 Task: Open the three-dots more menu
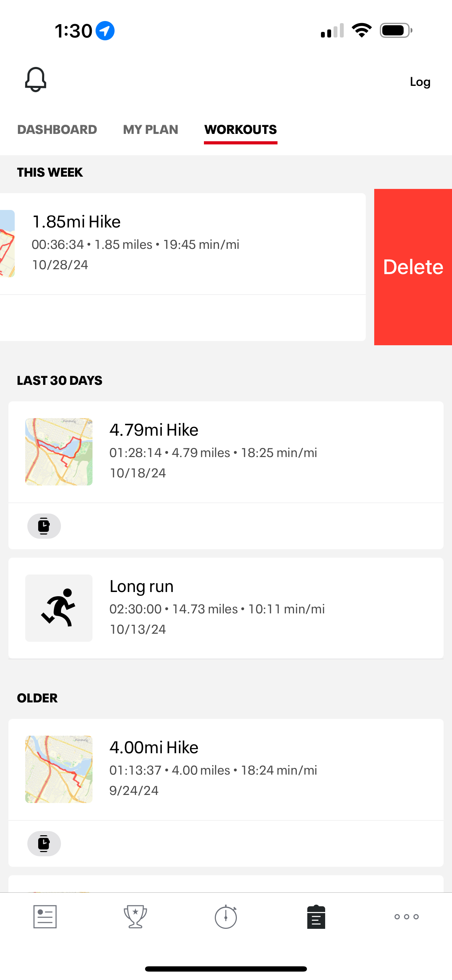pyautogui.click(x=406, y=917)
